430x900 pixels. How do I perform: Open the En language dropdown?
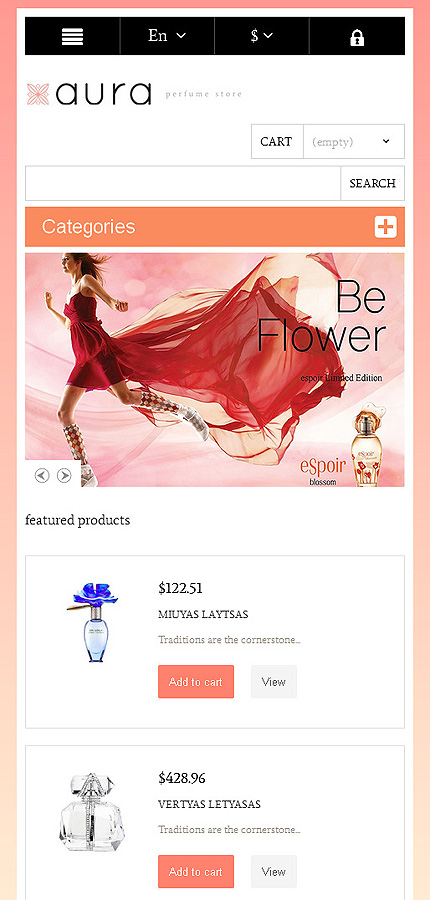[167, 36]
